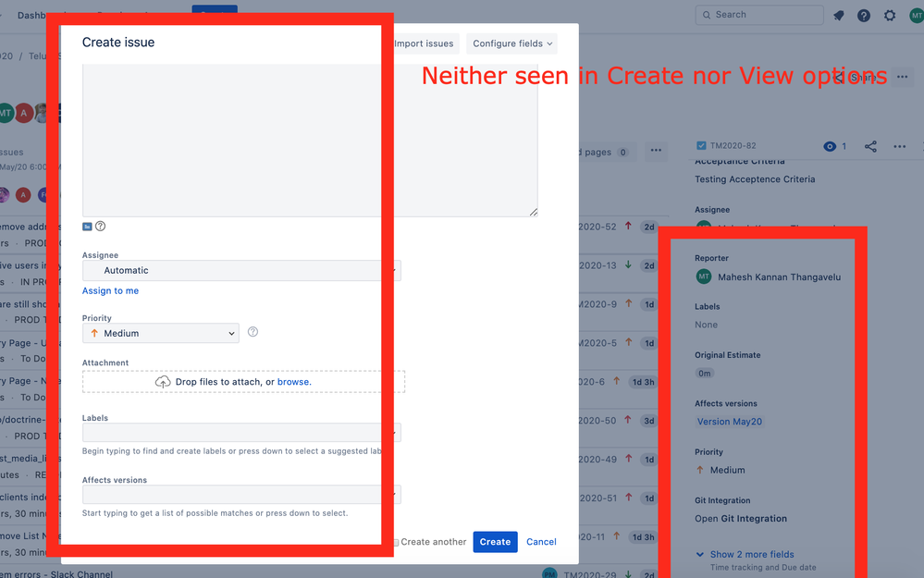Open the Configure fields dropdown
This screenshot has width=924, height=578.
(x=512, y=43)
